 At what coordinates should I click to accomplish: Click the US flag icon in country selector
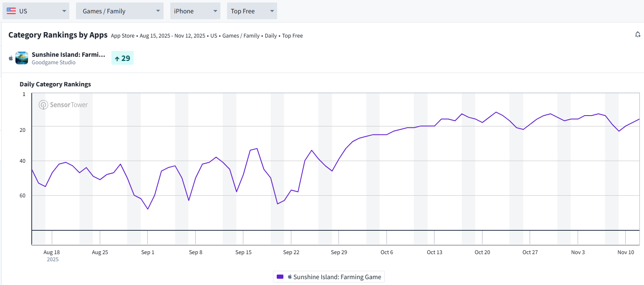point(11,11)
